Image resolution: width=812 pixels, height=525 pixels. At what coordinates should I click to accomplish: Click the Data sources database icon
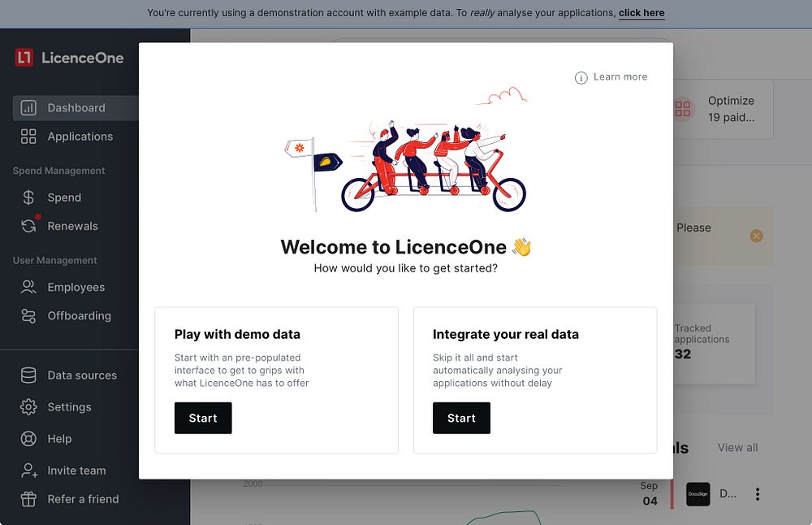pyautogui.click(x=28, y=375)
